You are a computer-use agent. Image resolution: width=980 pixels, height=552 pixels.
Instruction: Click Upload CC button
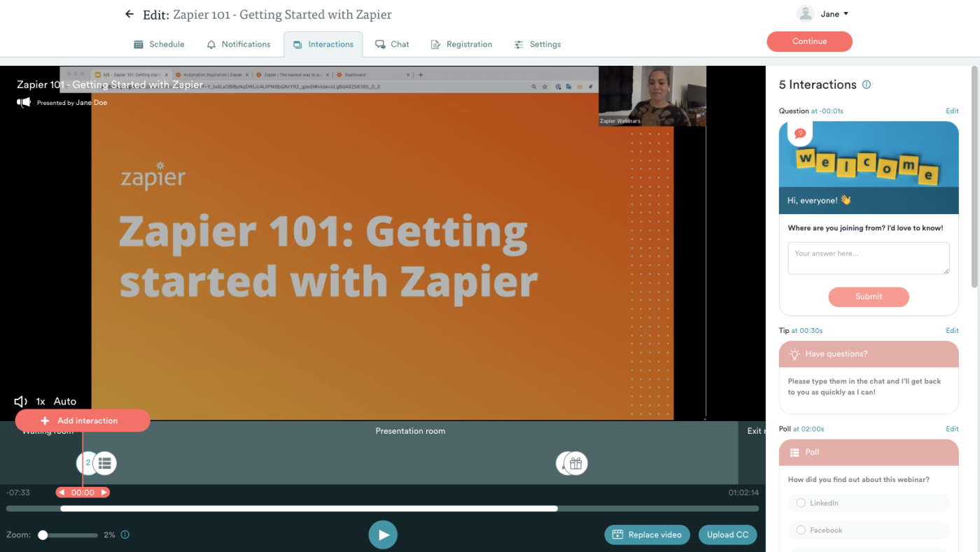pyautogui.click(x=728, y=535)
